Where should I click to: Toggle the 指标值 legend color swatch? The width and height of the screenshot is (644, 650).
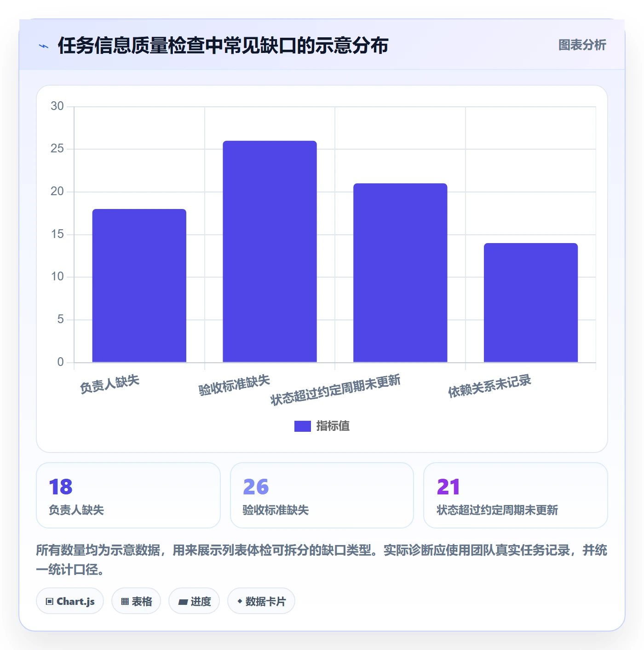tap(302, 426)
